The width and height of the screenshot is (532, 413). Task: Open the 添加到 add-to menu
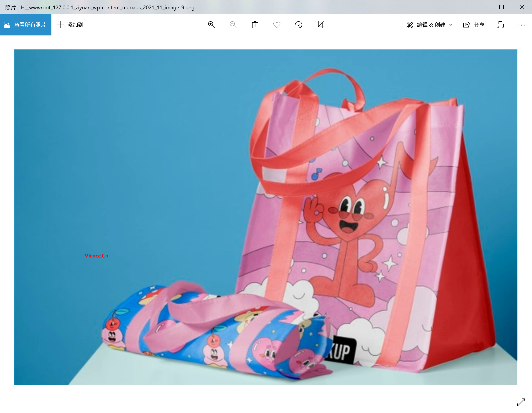click(x=75, y=25)
